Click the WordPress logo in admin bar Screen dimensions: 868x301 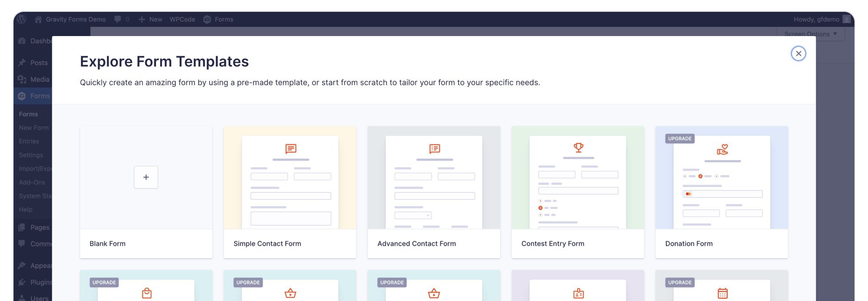[x=22, y=20]
